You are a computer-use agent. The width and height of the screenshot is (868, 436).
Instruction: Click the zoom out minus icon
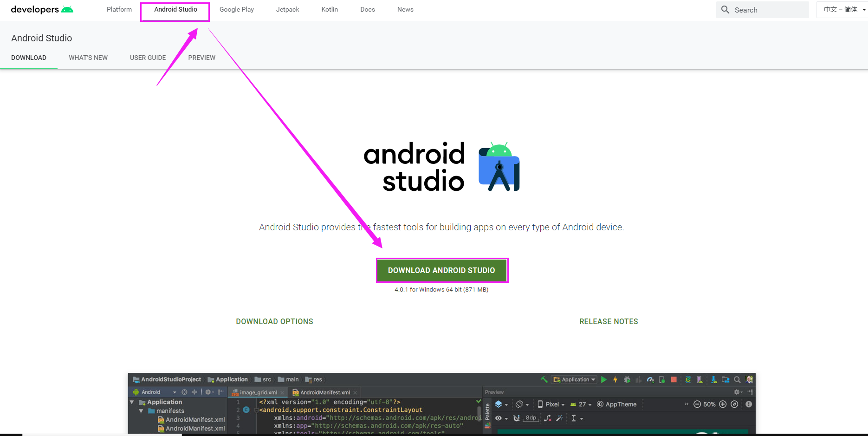click(x=697, y=404)
